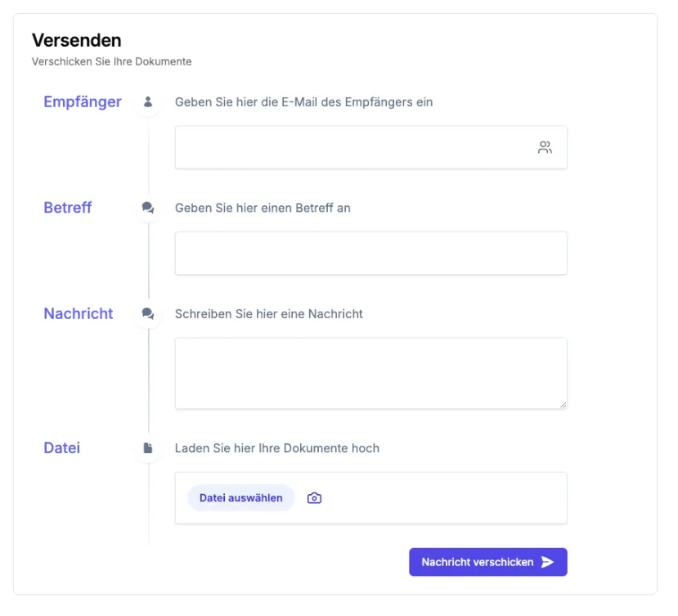The width and height of the screenshot is (678, 616).
Task: Click the person icon next to Empfänger
Action: coord(148,102)
